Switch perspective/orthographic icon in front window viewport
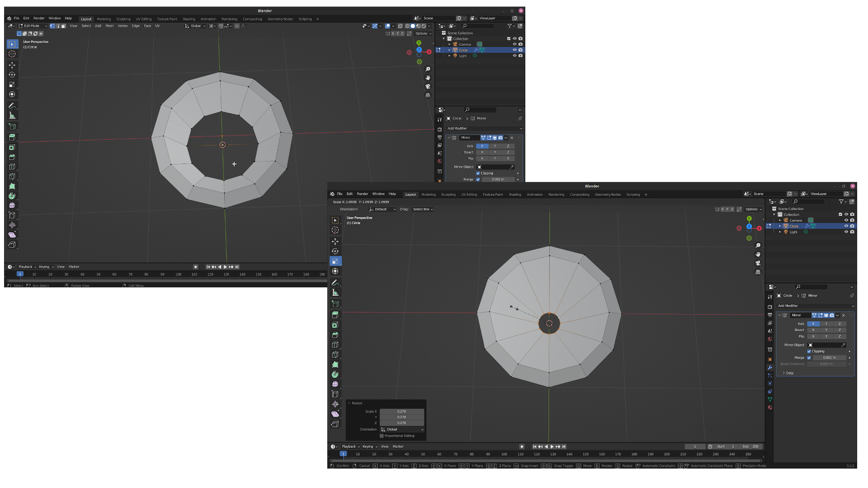 758,272
